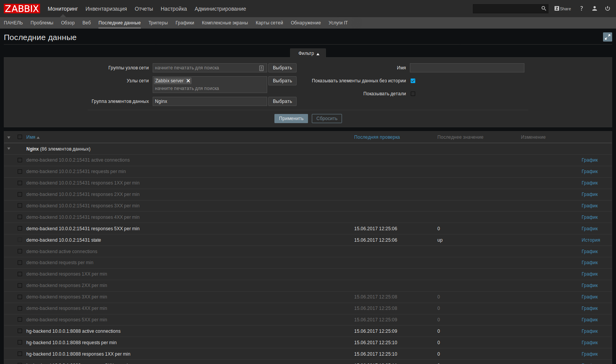Click the Zabbix logo
This screenshot has width=616, height=364.
(22, 8)
